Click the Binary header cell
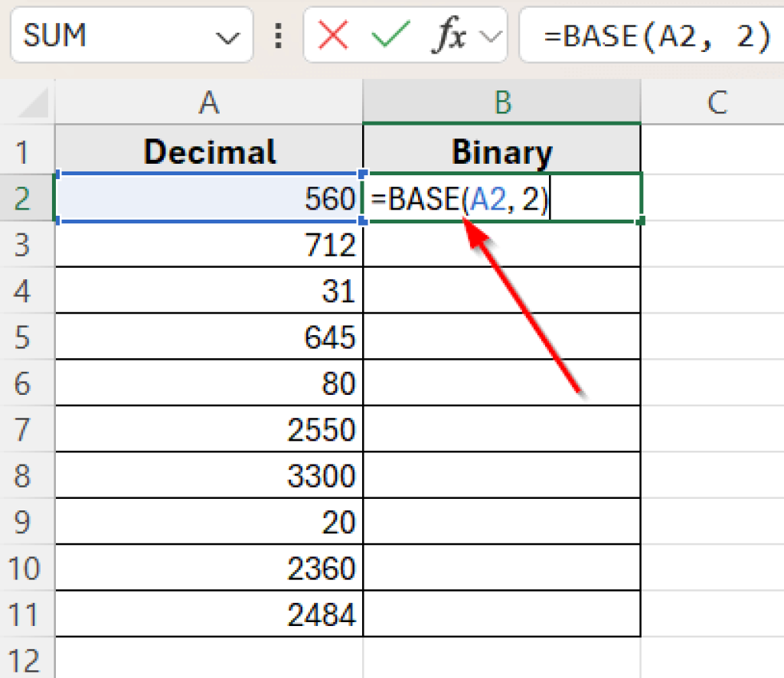 [501, 152]
